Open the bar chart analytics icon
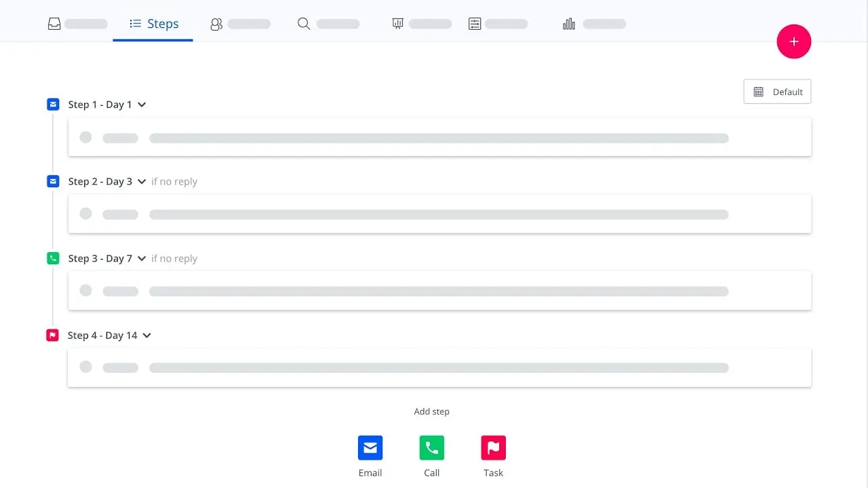 click(x=568, y=24)
